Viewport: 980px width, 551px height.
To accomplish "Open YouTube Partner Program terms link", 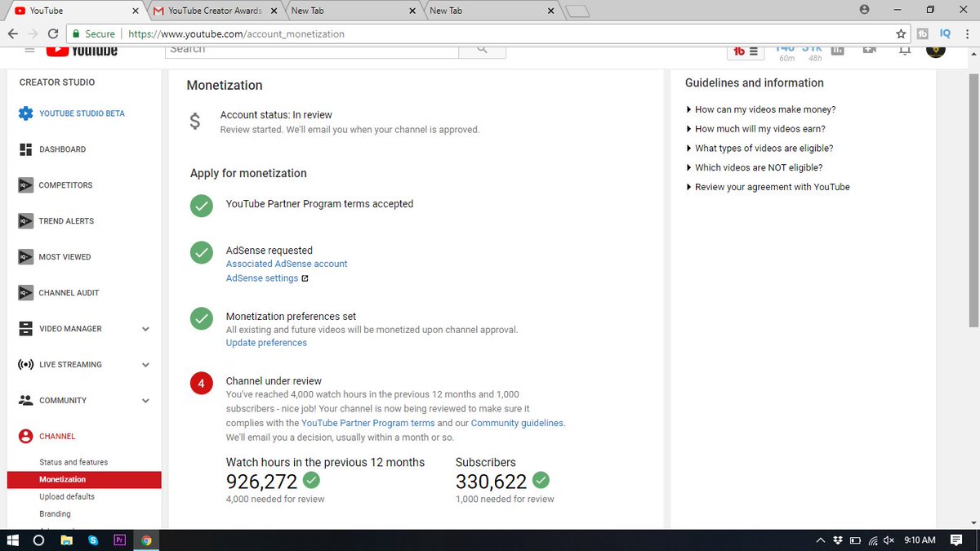I will 367,423.
